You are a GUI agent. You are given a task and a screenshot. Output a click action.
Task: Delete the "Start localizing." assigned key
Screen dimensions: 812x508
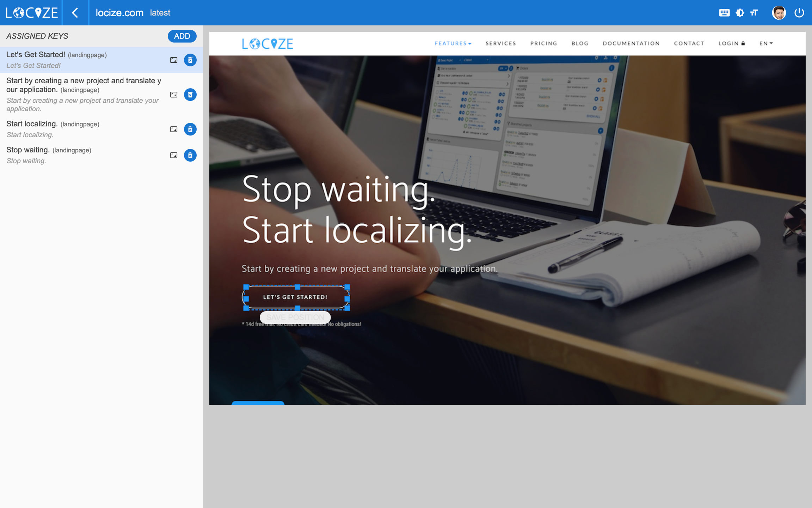click(190, 129)
